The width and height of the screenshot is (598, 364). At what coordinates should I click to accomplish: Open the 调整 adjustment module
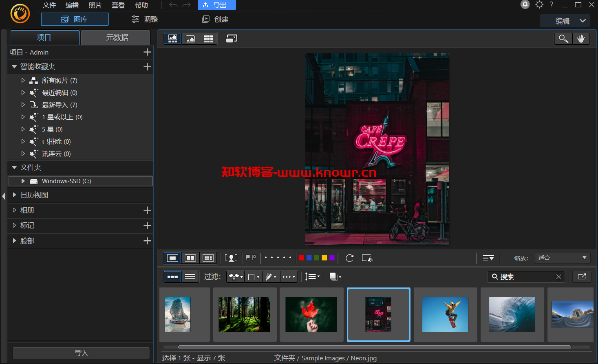coord(145,19)
